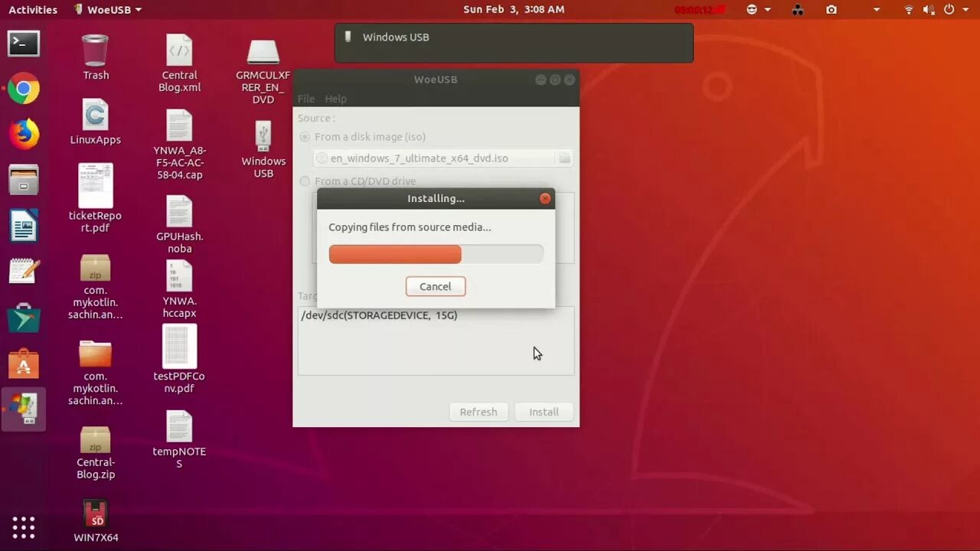980x551 pixels.
Task: Show applications grid at dock bottom
Action: point(24,527)
